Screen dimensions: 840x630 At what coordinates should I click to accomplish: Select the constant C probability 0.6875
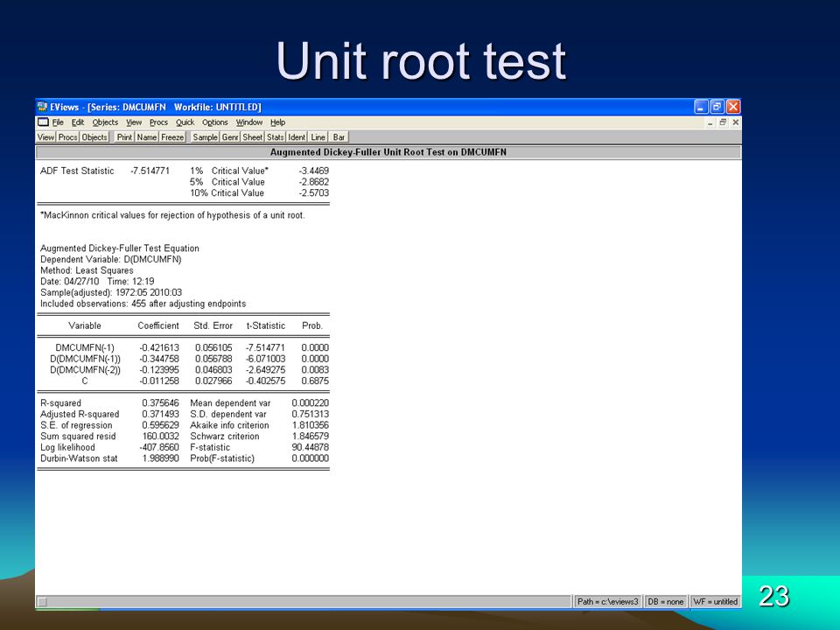pos(315,381)
